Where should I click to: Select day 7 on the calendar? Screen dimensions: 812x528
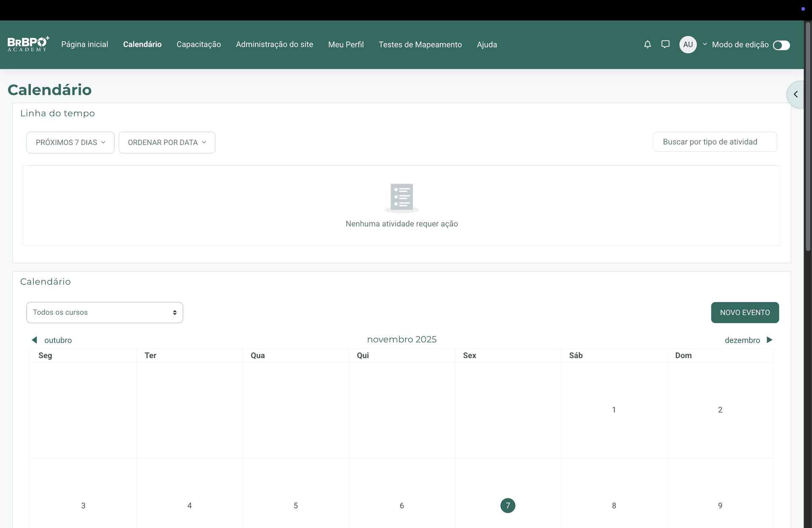pos(507,506)
